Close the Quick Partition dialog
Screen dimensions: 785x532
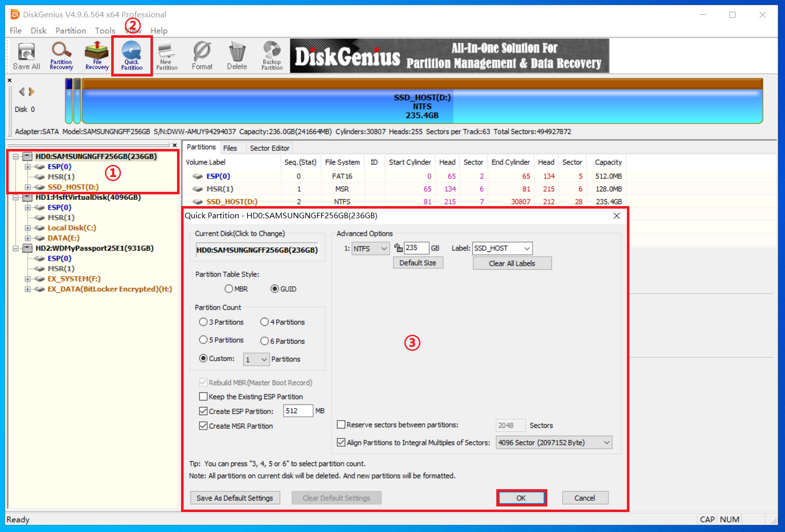tap(617, 216)
